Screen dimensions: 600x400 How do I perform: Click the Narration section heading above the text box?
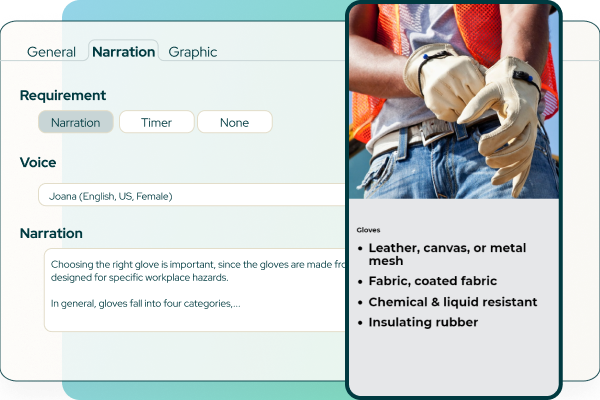point(51,233)
